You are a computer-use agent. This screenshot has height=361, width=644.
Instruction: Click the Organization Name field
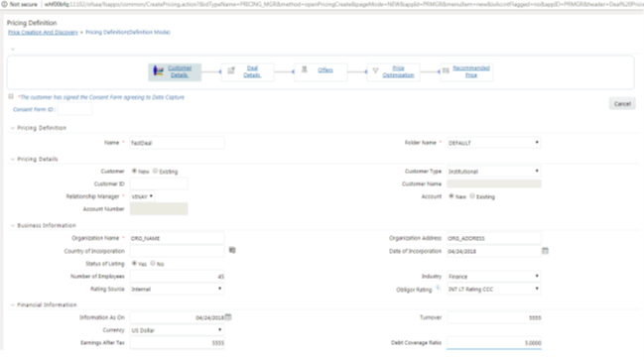tap(177, 238)
